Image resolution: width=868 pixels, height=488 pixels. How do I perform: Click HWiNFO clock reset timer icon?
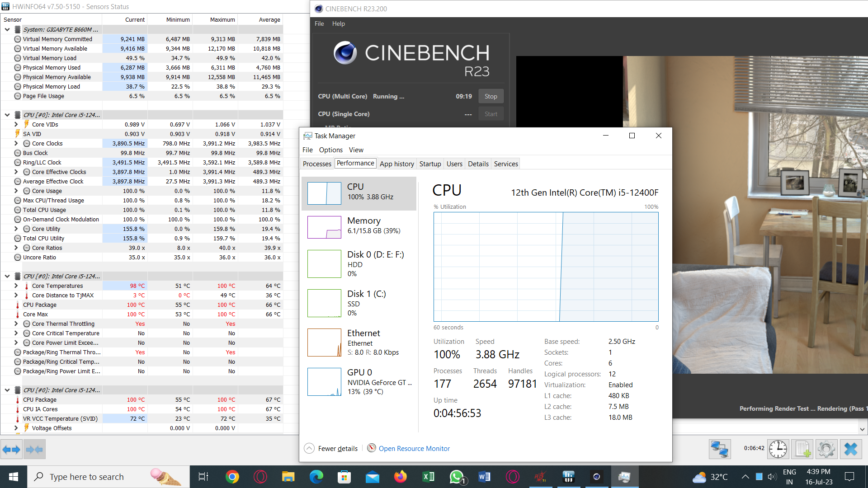pyautogui.click(x=778, y=449)
